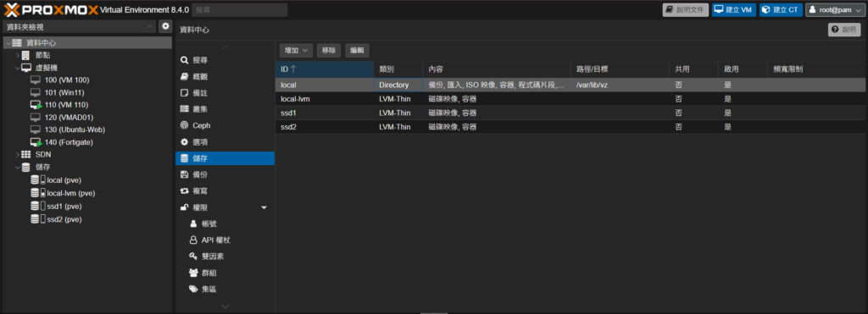
Task: Open the view settings gear icon
Action: click(165, 26)
